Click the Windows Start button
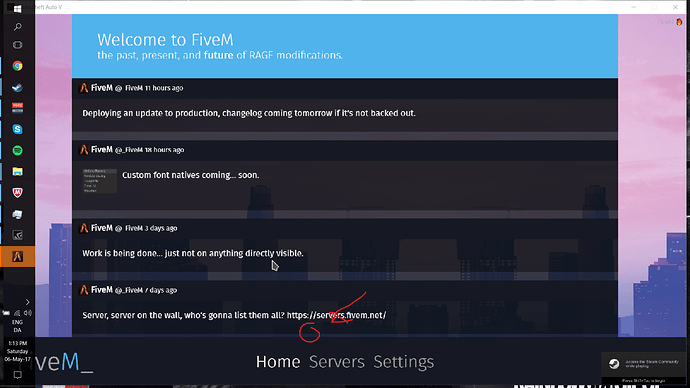 coord(18,8)
